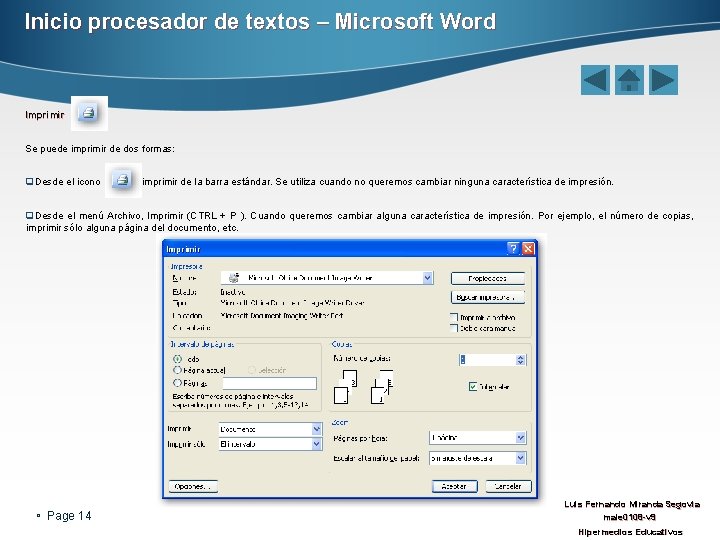Image resolution: width=720 pixels, height=540 pixels.
Task: Go to the next slide arrow
Action: [664, 80]
